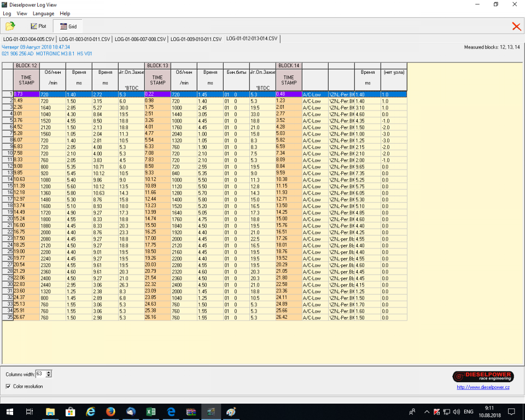Click the Windows Start button

(x=10, y=411)
